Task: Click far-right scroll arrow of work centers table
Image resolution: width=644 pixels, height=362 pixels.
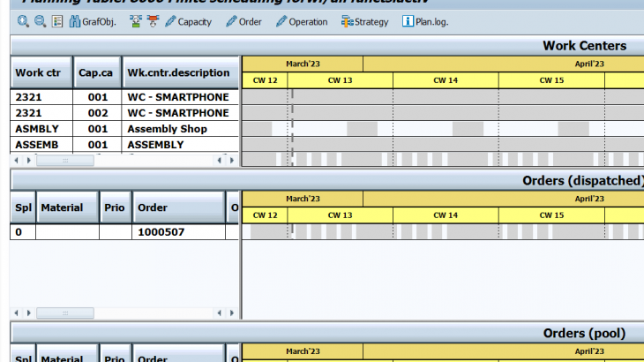Action: [232, 160]
